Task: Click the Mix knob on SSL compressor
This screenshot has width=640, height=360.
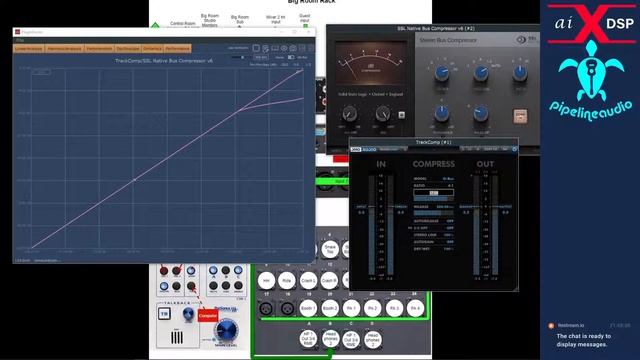Action: click(x=383, y=114)
